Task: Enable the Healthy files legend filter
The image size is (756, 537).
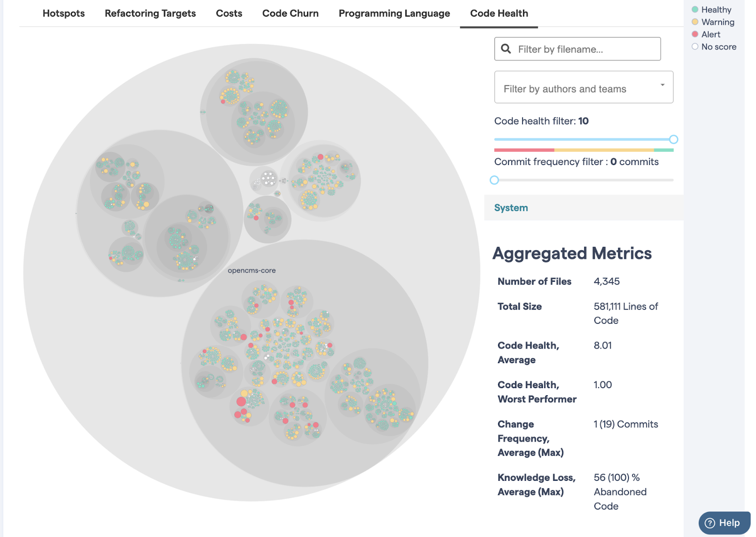Action: click(695, 9)
